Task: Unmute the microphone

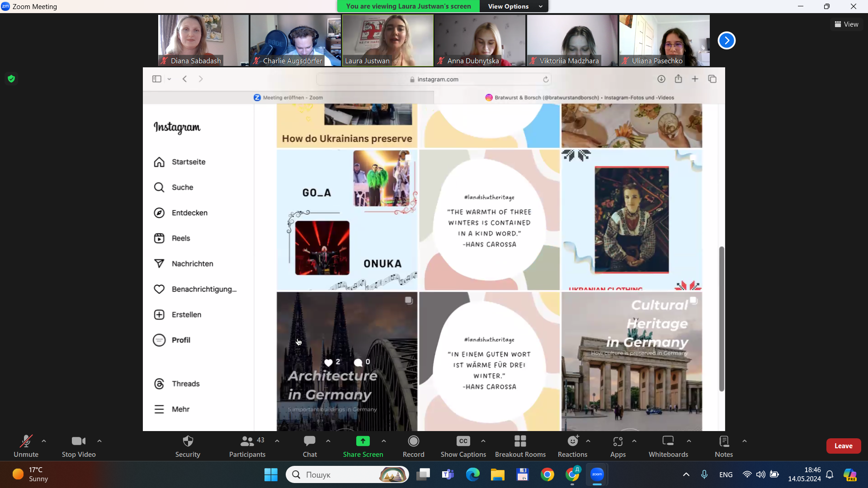Action: 26,441
